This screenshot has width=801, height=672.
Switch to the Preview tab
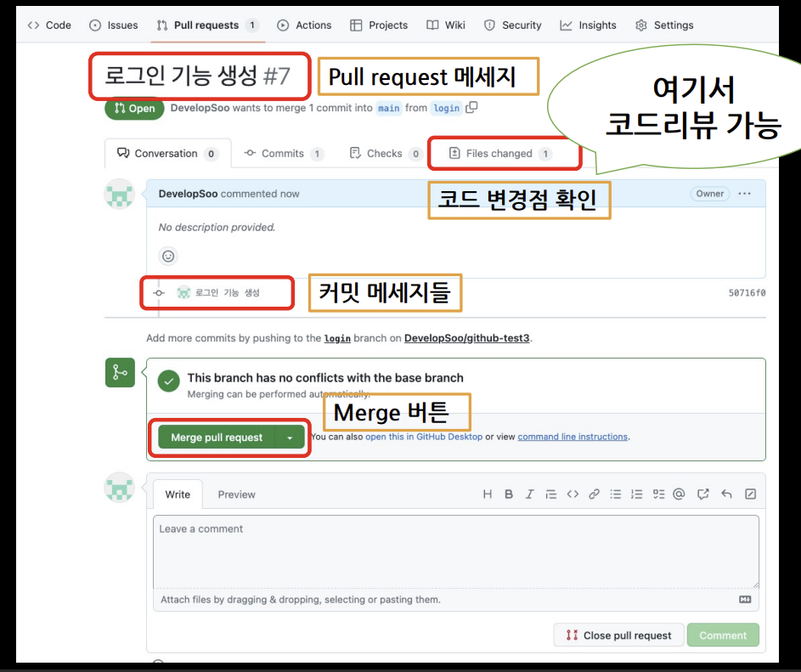coord(236,494)
